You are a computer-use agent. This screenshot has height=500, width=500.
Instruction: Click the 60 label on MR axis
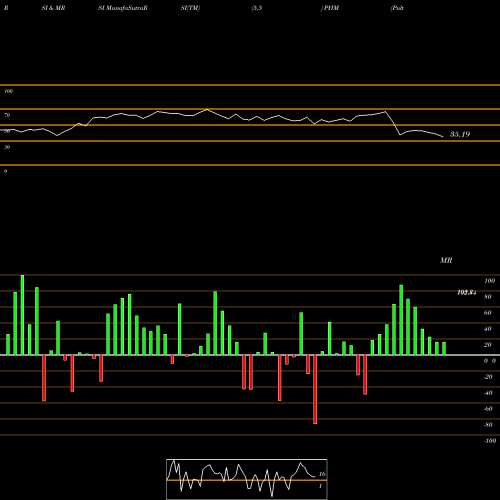[488, 313]
